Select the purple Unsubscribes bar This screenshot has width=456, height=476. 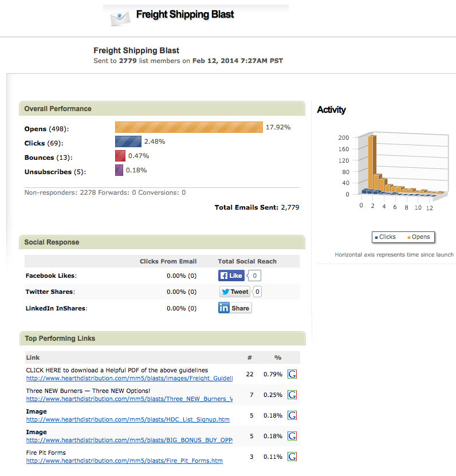pyautogui.click(x=119, y=170)
